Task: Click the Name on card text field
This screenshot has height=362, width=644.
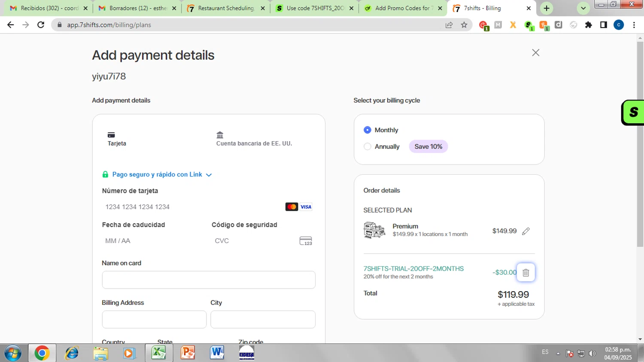Action: tap(209, 280)
